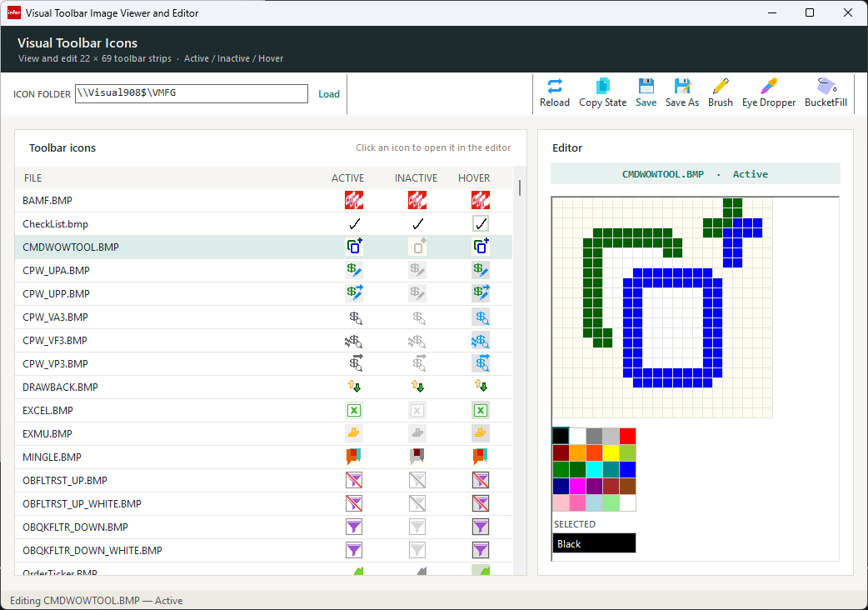Pick the black palette swatch

tap(561, 436)
